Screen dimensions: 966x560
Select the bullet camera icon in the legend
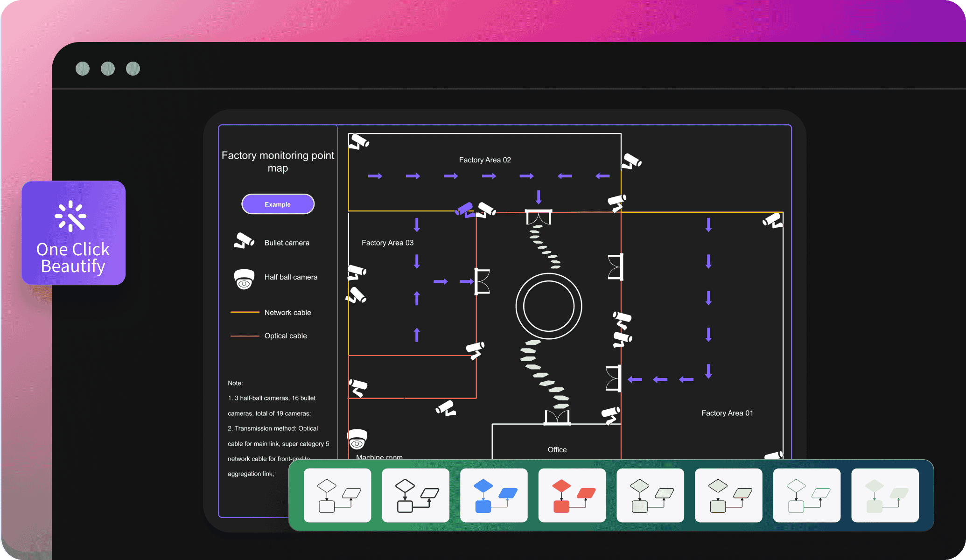click(244, 240)
